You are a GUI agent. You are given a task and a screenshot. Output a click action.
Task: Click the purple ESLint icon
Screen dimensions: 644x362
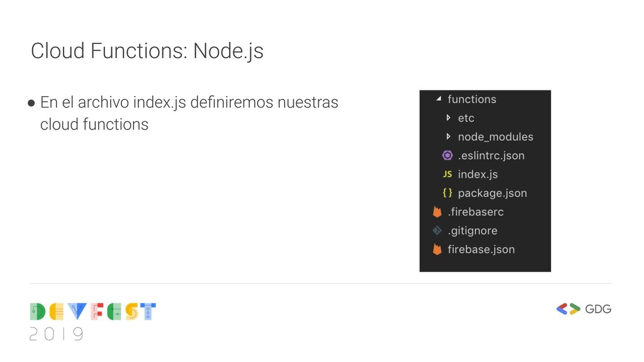point(447,155)
